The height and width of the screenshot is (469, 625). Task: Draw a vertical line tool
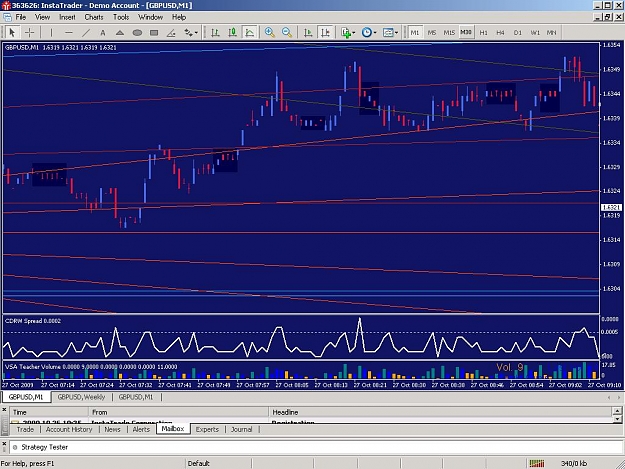[x=51, y=33]
